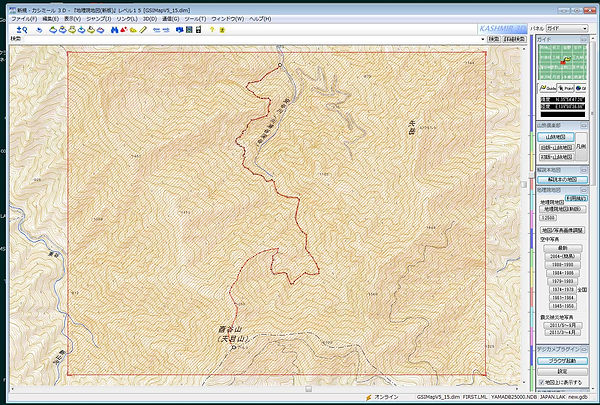Click the detailed search button
Image resolution: width=600 pixels, height=405 pixels.
tap(515, 39)
